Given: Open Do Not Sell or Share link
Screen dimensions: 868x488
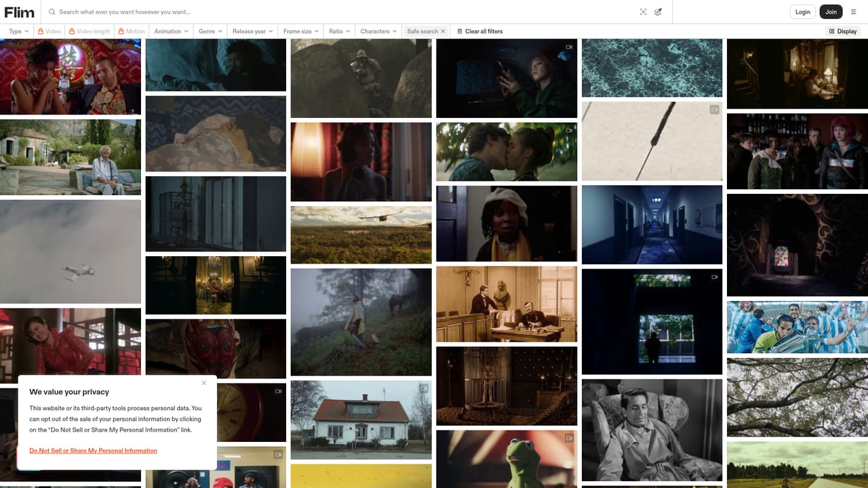Looking at the screenshot, I should tap(93, 451).
